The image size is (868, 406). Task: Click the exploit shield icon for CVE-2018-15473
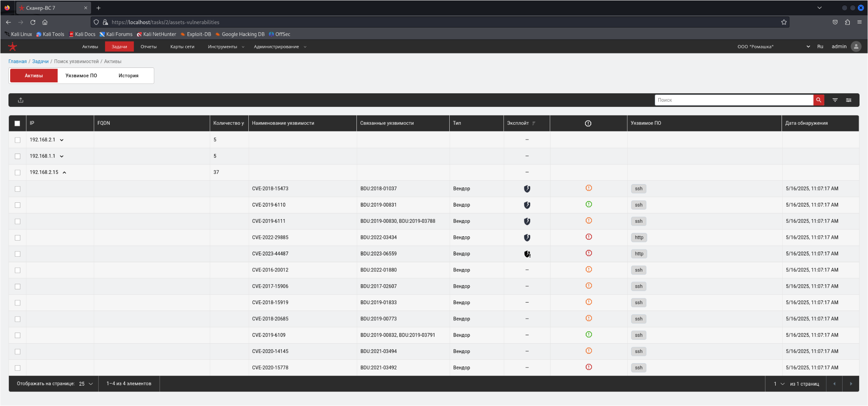click(x=527, y=189)
